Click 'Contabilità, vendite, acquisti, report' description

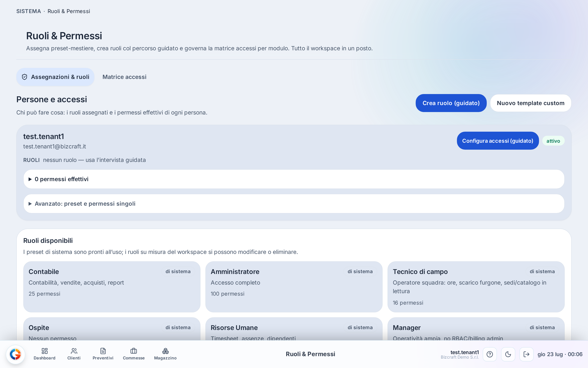click(76, 283)
